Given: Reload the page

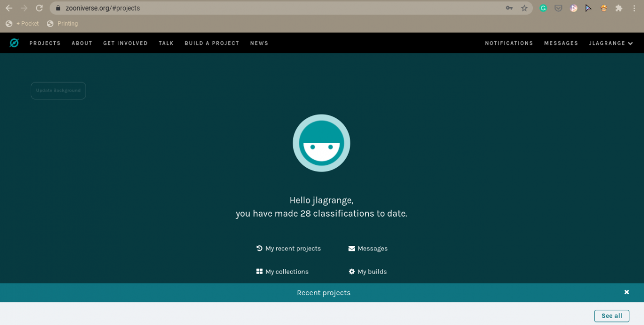Looking at the screenshot, I should click(x=39, y=8).
